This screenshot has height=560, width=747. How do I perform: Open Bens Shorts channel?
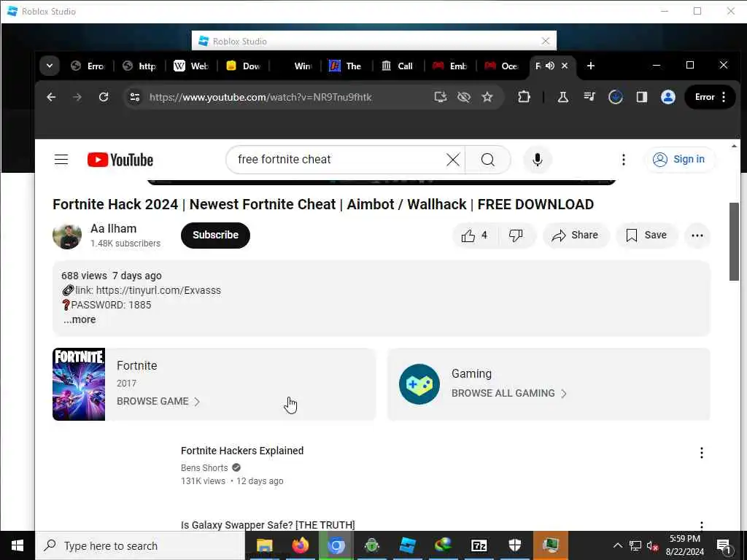(204, 467)
